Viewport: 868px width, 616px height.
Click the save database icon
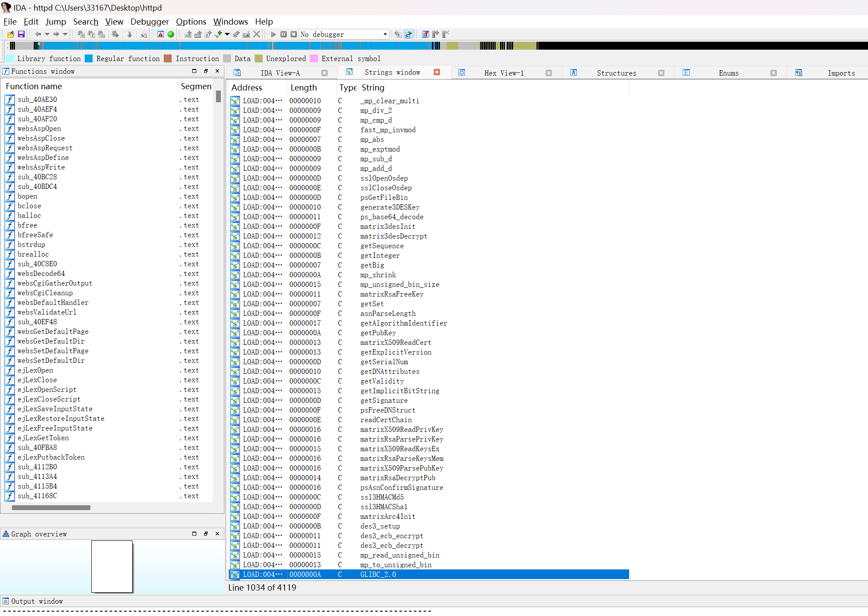21,34
